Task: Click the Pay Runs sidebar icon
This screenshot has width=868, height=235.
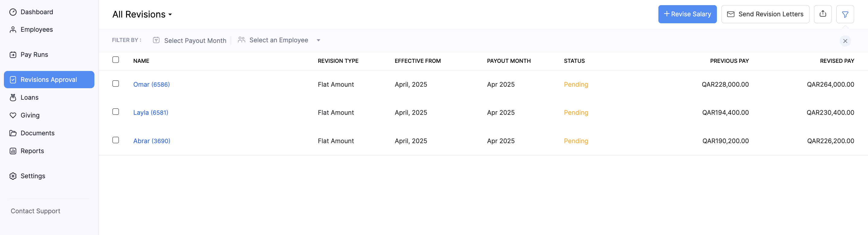Action: [13, 55]
